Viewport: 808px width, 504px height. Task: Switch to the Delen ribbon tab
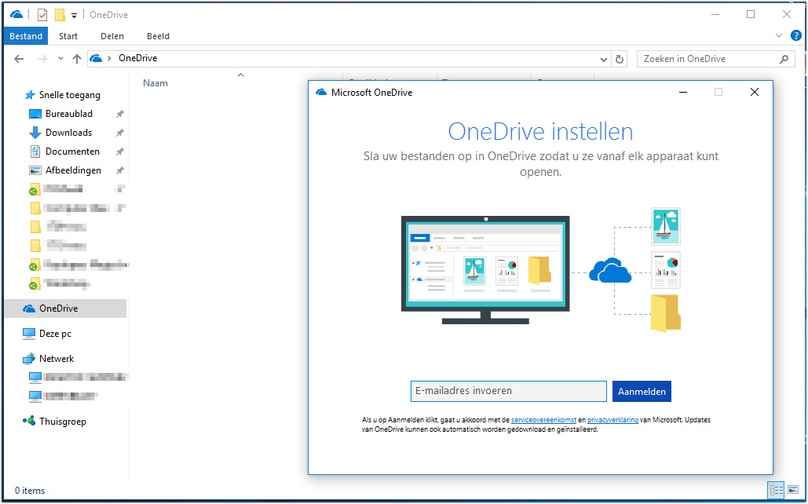point(112,36)
